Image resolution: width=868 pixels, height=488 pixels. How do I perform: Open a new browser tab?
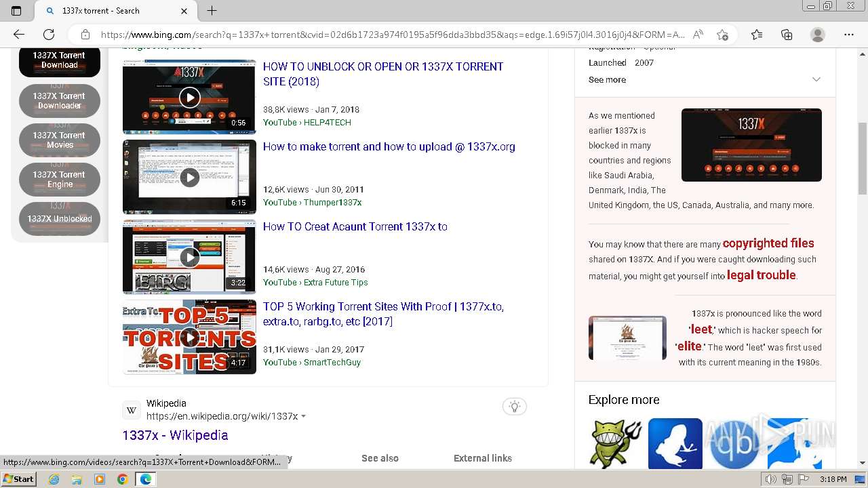coord(212,11)
